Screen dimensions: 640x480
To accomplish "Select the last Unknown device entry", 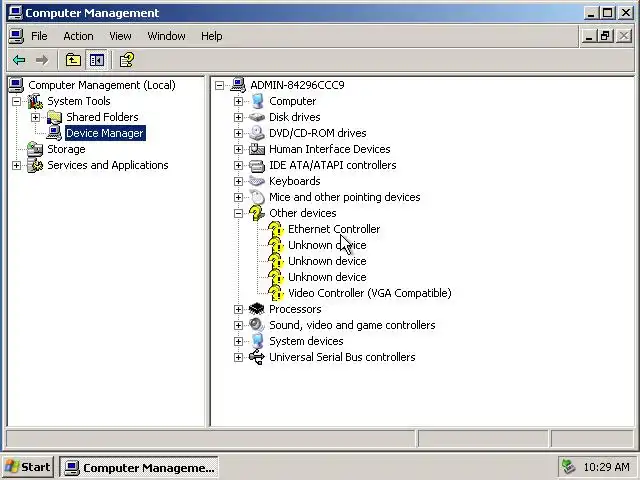I will 327,277.
